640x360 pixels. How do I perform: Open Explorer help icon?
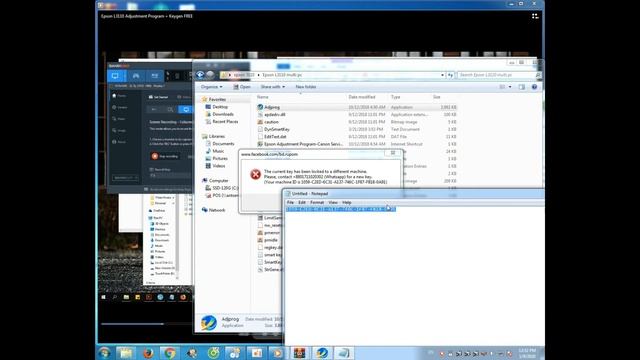[x=534, y=87]
